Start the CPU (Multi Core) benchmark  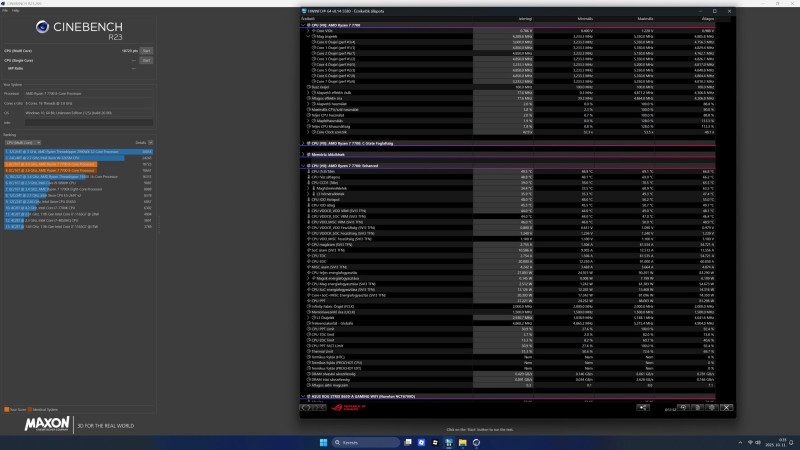146,51
